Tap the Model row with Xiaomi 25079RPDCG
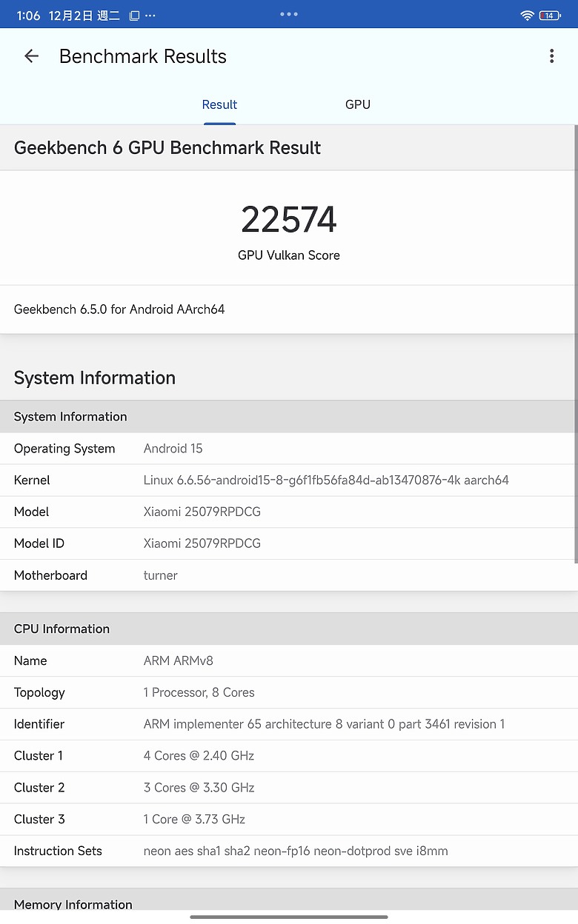 [288, 512]
